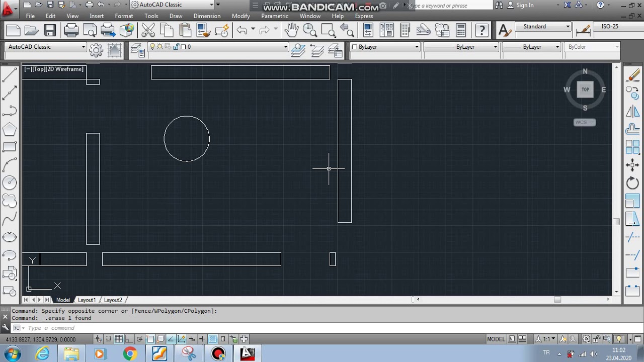The image size is (644, 362).
Task: Click the Undo arrow icon
Action: (242, 31)
